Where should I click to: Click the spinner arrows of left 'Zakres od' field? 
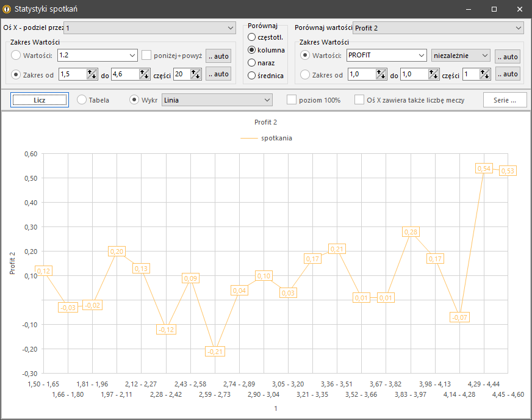pyautogui.click(x=92, y=74)
